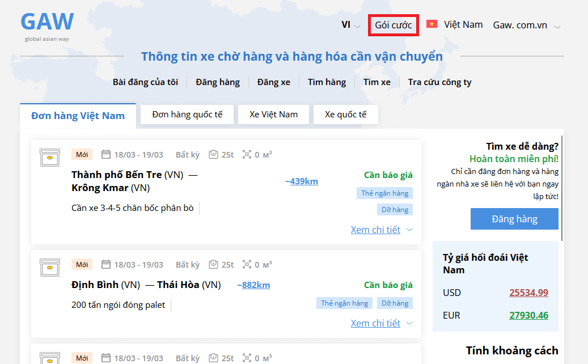Viewport: 588px width, 364px height.
Task: Click calendar icon in Bến Tre order
Action: 105,155
